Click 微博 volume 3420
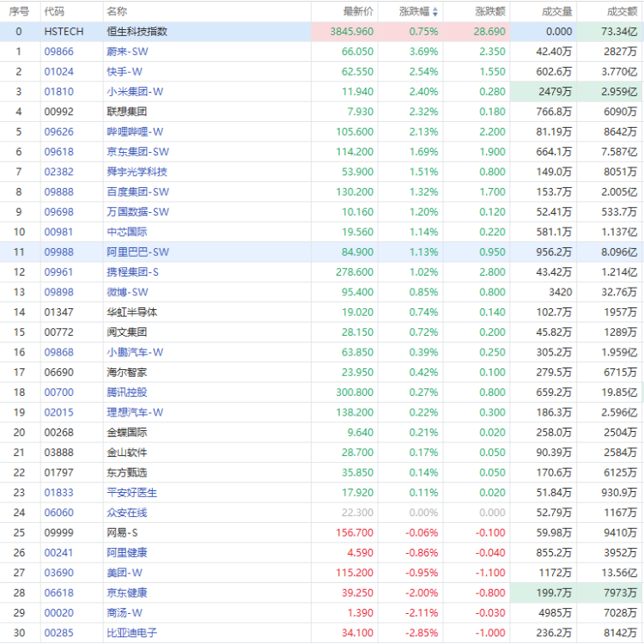 point(560,292)
